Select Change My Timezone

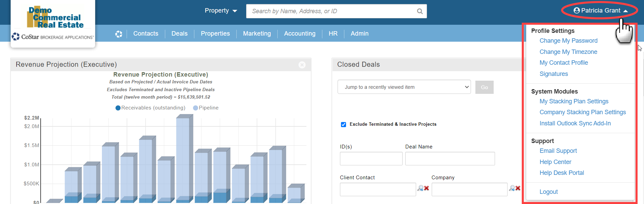click(568, 52)
